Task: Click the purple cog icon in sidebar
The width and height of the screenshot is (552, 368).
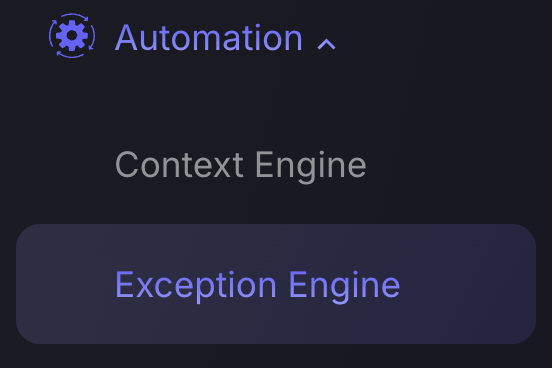Action: point(72,36)
